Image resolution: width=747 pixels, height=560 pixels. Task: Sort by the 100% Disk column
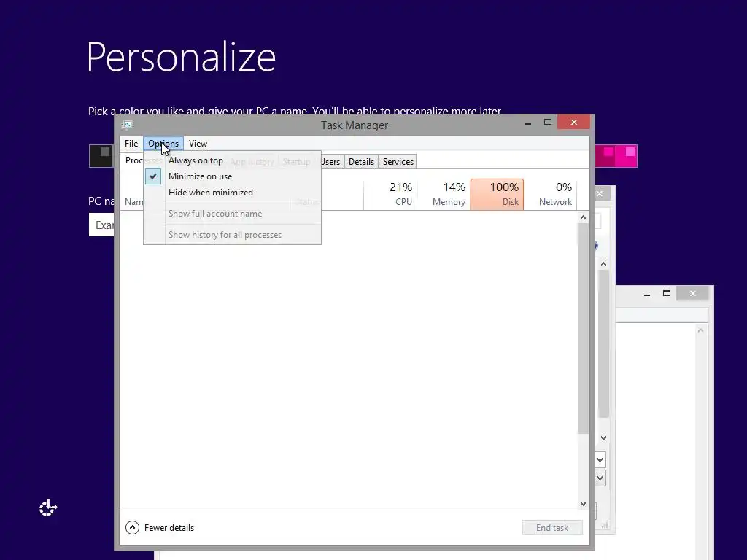coord(497,194)
